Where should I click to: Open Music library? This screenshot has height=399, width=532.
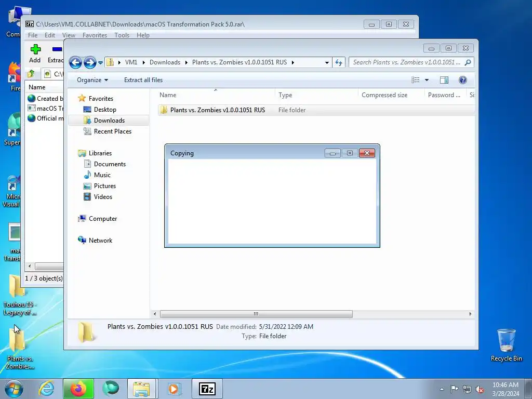[x=102, y=175]
